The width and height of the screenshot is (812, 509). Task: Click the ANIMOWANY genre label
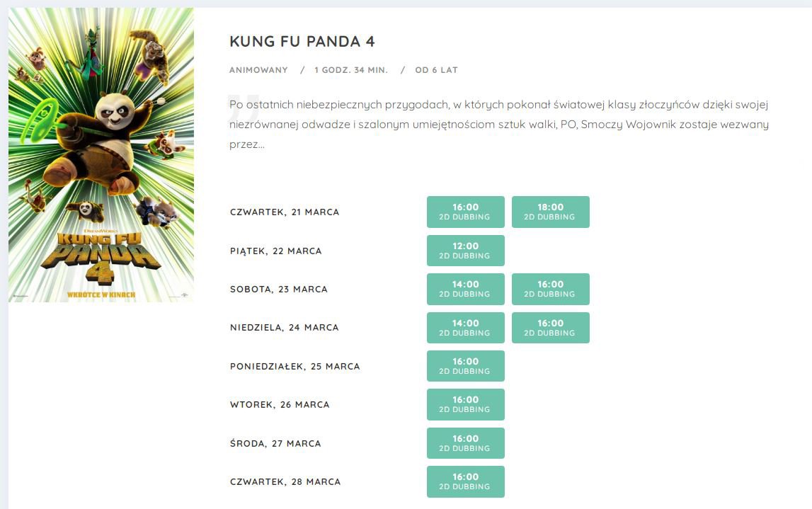(x=258, y=70)
